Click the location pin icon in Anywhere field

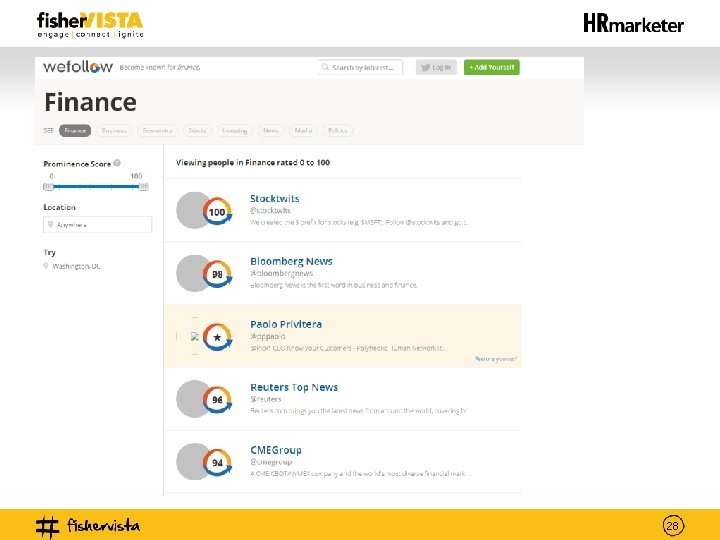point(51,225)
